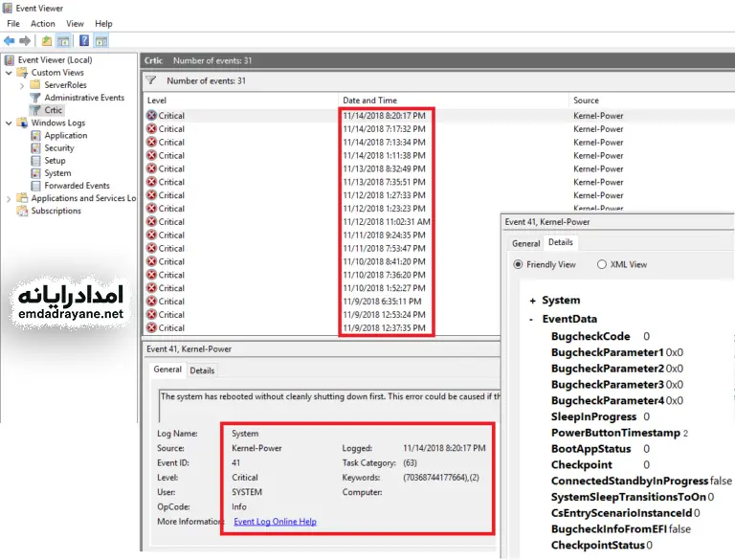Click the ServerRoles folder icon
Viewport: 735px width, 560px height.
point(35,85)
